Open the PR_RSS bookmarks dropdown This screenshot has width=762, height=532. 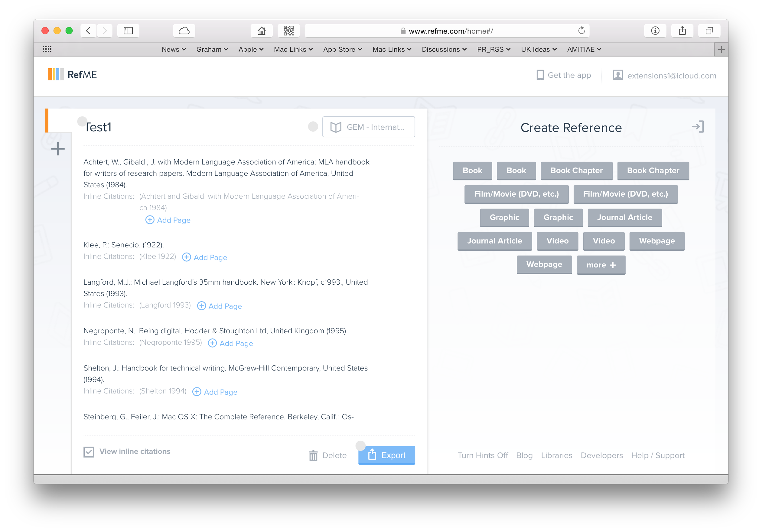[493, 50]
